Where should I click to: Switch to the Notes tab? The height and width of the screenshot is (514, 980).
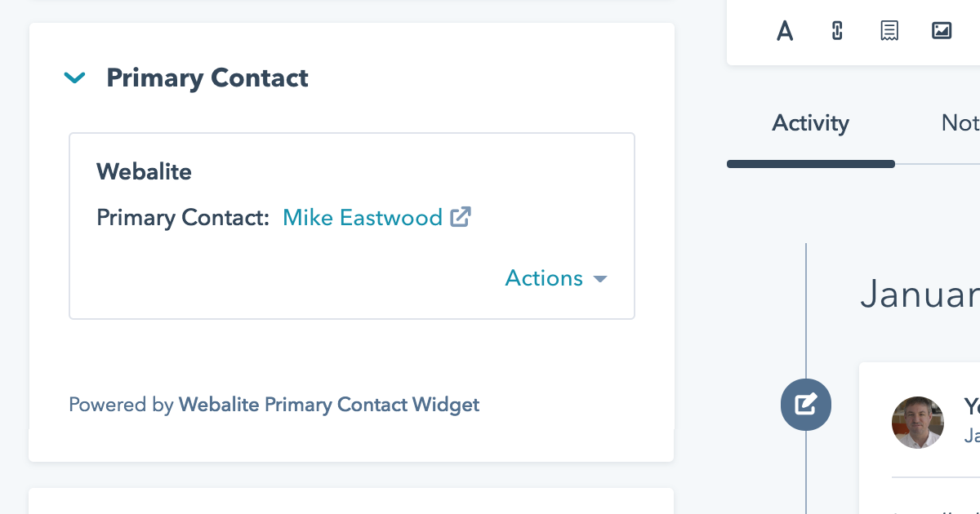960,123
